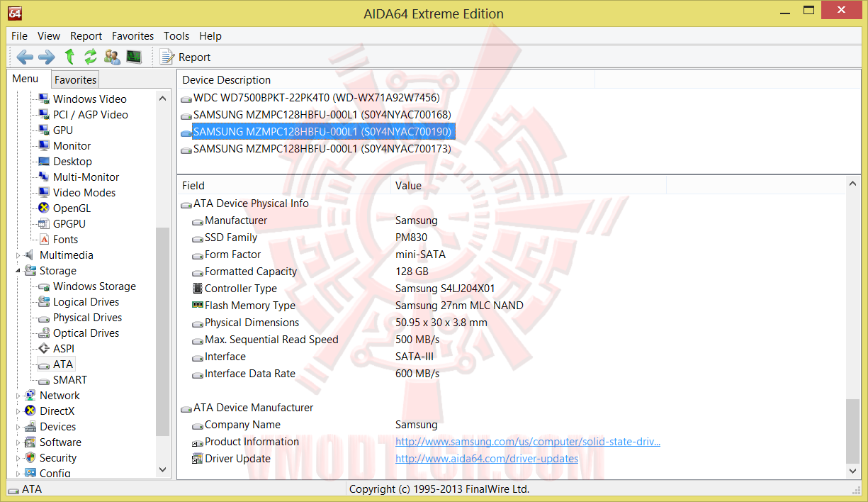Collapse the Storage category
Image resolution: width=868 pixels, height=502 pixels.
(x=18, y=271)
